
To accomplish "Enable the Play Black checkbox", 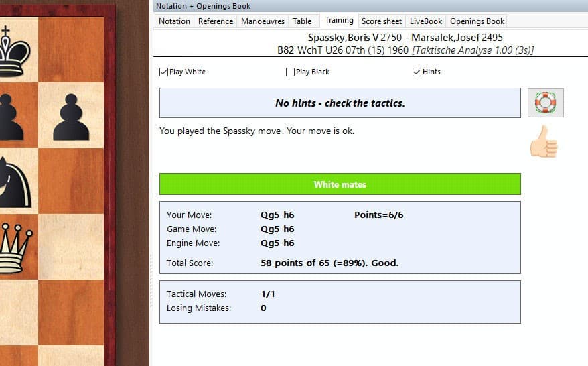I will coord(290,72).
